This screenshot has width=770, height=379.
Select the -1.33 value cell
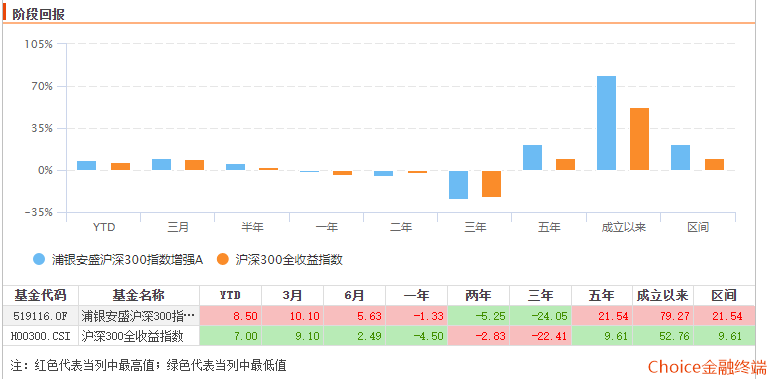click(x=416, y=316)
